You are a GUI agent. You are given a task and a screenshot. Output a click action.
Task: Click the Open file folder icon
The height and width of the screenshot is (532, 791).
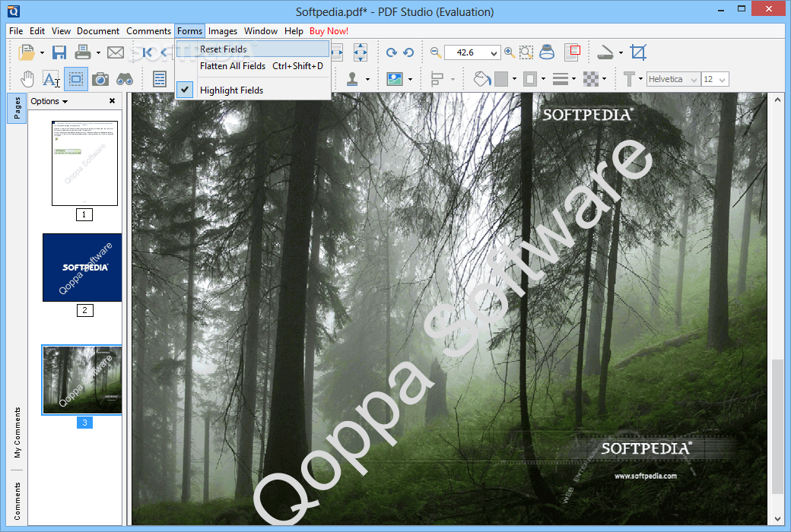coord(26,52)
